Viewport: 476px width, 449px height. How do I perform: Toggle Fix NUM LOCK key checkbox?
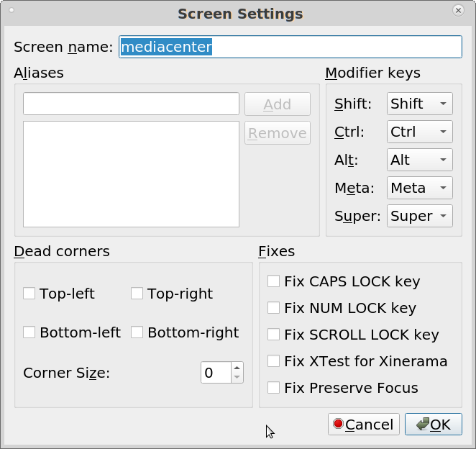273,308
